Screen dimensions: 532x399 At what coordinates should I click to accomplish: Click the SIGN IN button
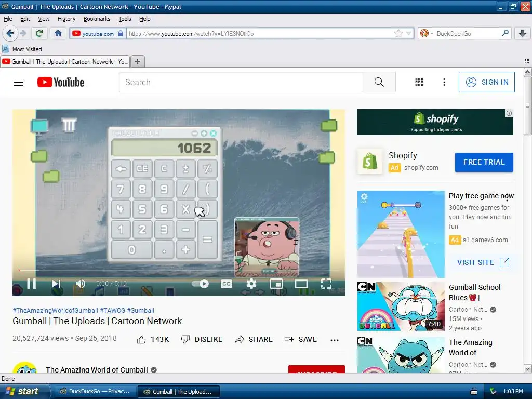point(486,82)
